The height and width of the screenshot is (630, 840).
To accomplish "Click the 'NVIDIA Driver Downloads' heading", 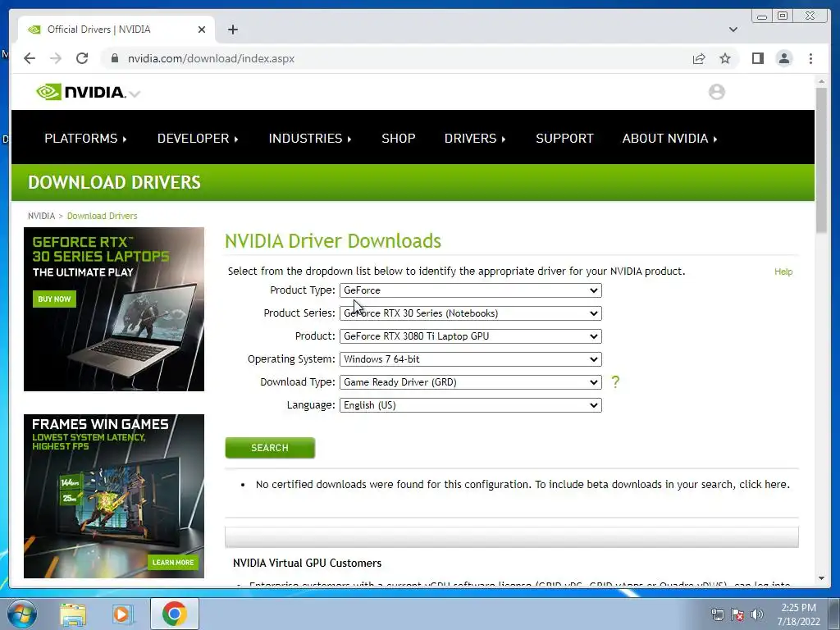I will [x=333, y=241].
